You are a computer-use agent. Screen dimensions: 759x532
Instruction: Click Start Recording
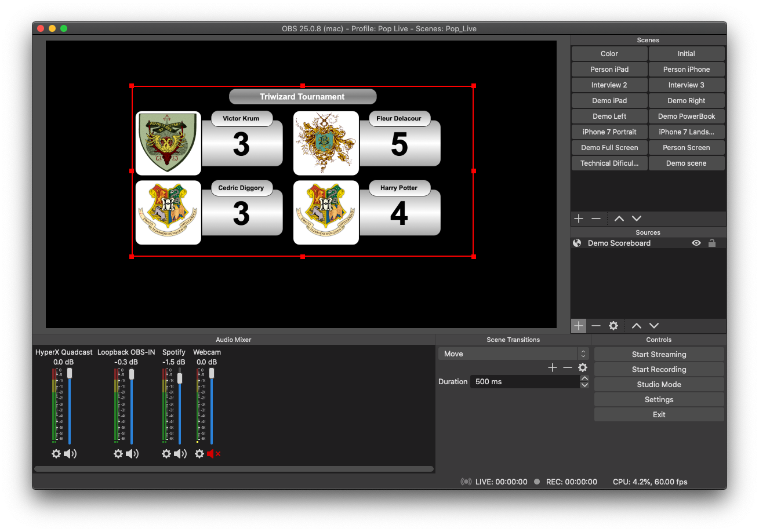coord(659,370)
